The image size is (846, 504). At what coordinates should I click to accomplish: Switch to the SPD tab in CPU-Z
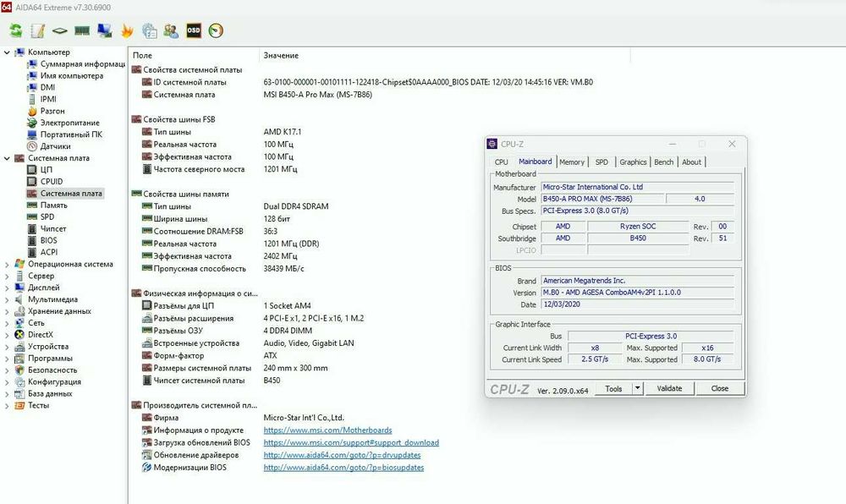click(602, 162)
